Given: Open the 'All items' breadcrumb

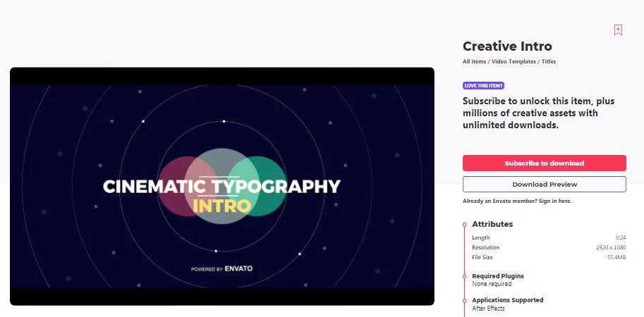Looking at the screenshot, I should coord(474,62).
